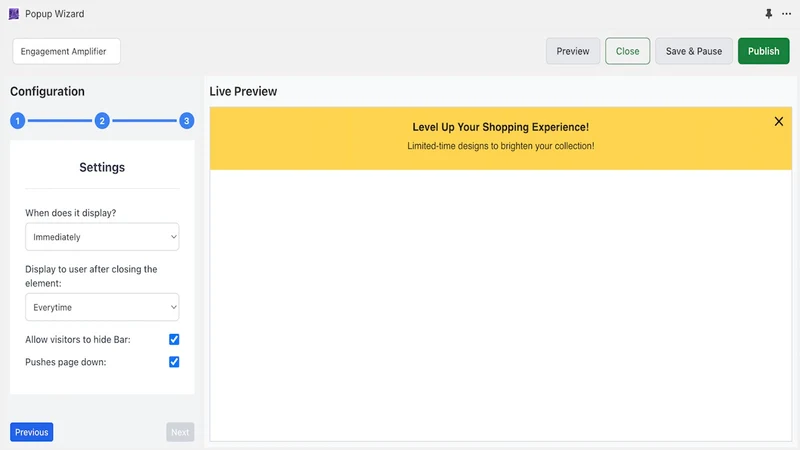
Task: Pin the app using the pin icon
Action: 768,14
